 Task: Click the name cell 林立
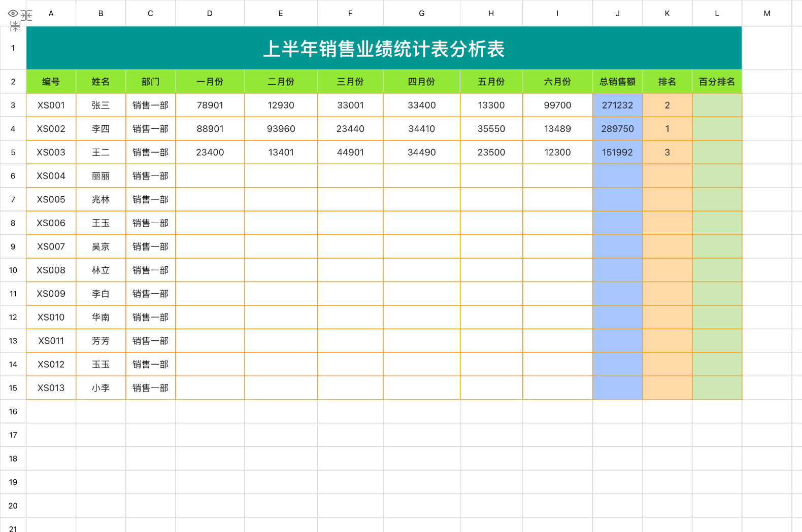[101, 270]
